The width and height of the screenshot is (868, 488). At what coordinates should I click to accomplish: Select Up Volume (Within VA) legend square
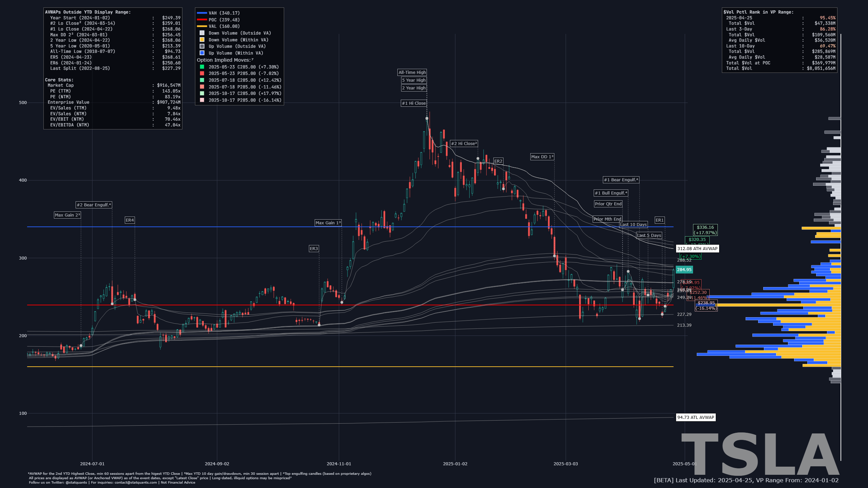click(x=202, y=53)
